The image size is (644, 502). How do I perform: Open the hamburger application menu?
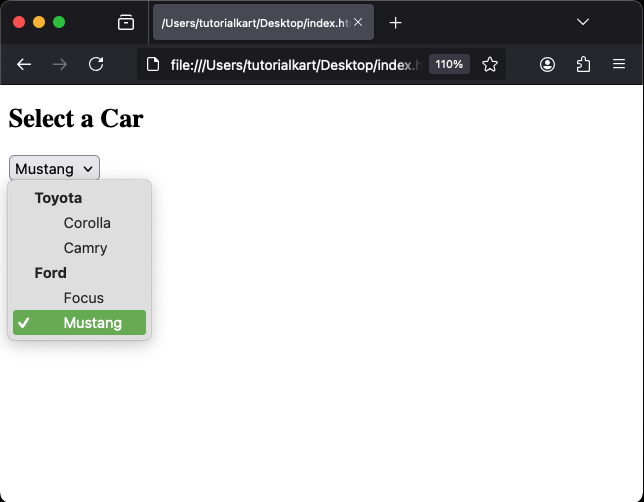(619, 64)
